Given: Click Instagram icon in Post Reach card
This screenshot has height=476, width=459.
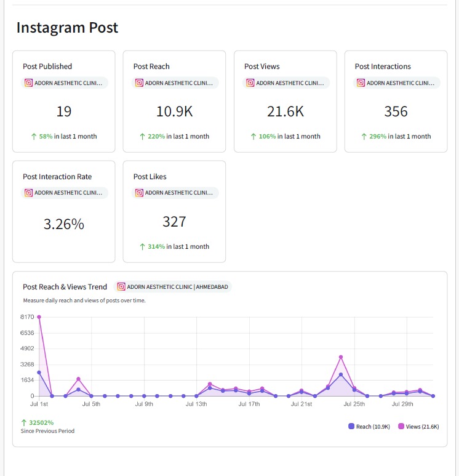Looking at the screenshot, I should click(x=139, y=83).
